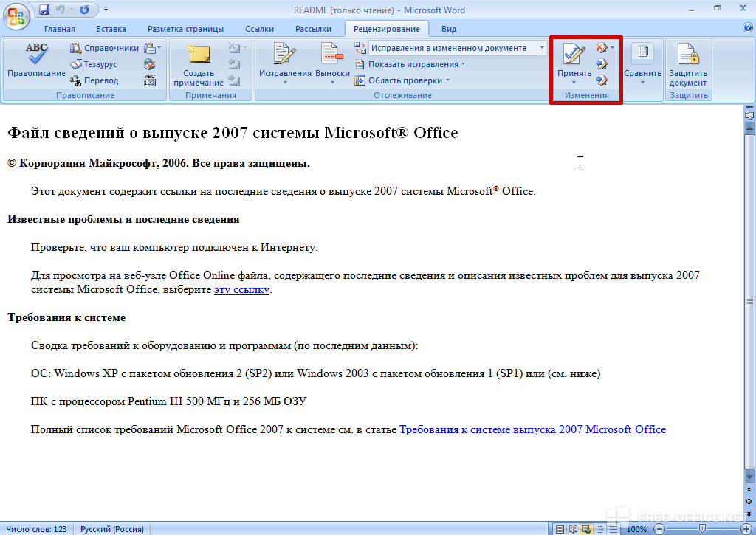Click the Set Language globe icon
756x535 pixels.
[x=149, y=64]
